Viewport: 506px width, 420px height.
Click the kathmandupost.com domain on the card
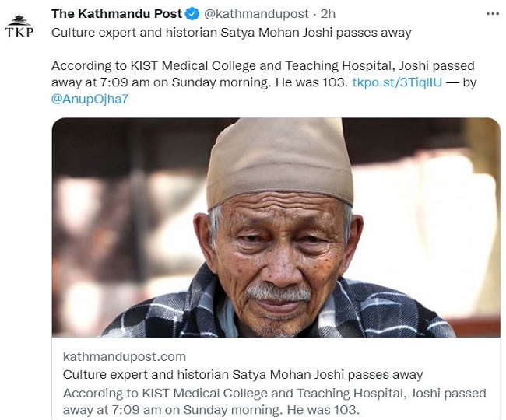[124, 357]
